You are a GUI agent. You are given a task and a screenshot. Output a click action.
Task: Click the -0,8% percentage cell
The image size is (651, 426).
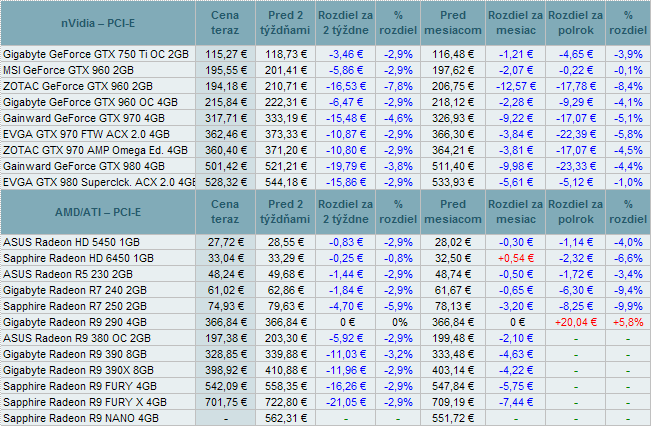point(398,258)
